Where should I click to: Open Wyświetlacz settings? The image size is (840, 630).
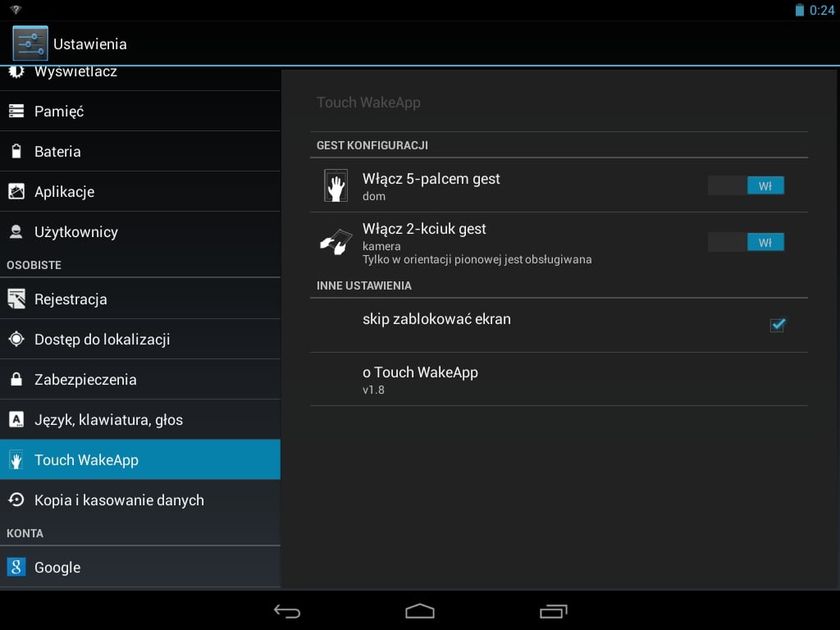140,78
